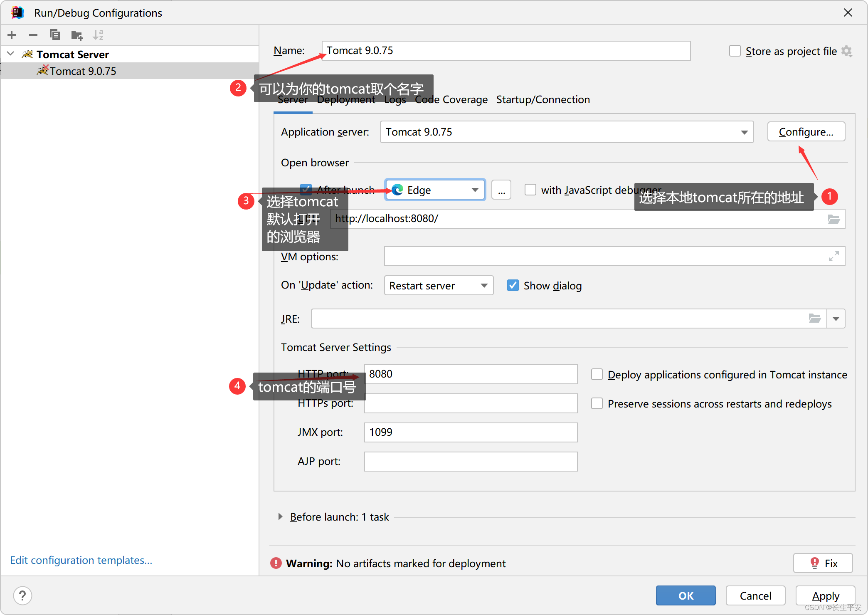Select Tomcat 9.0.75 in the tree

point(130,71)
